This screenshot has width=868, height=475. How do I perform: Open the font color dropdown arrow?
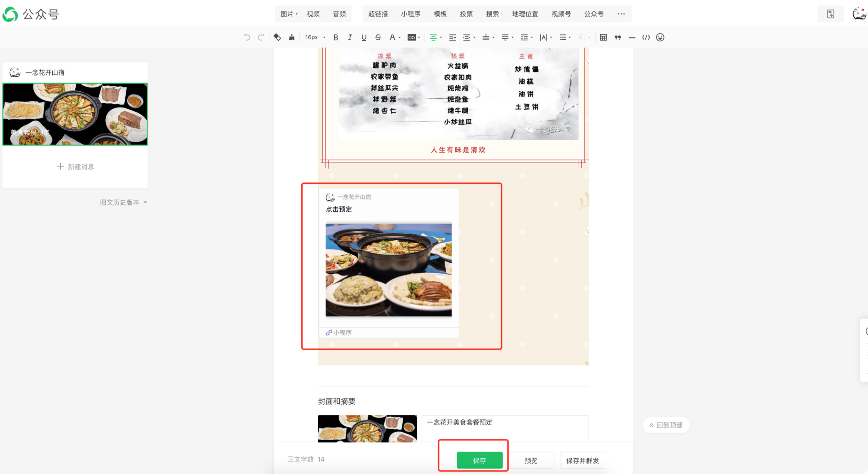pos(400,38)
